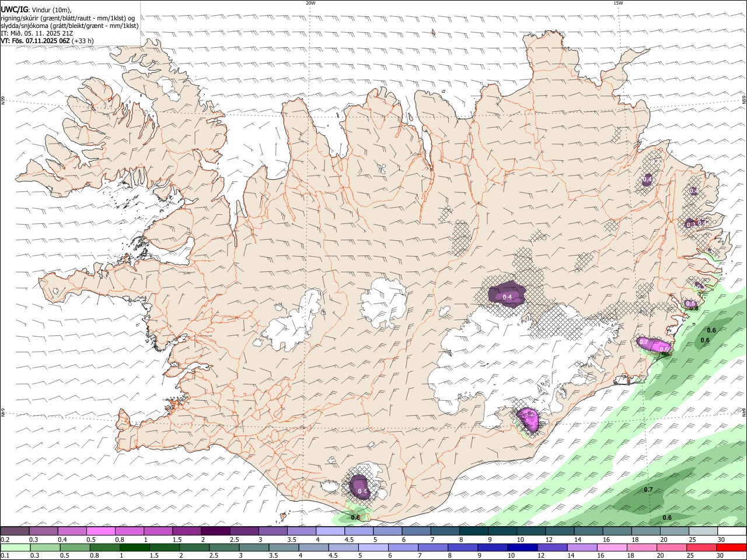The image size is (747, 560).
Task: Pick the darkest green 1 swatch, lower scale
Action: point(135,548)
